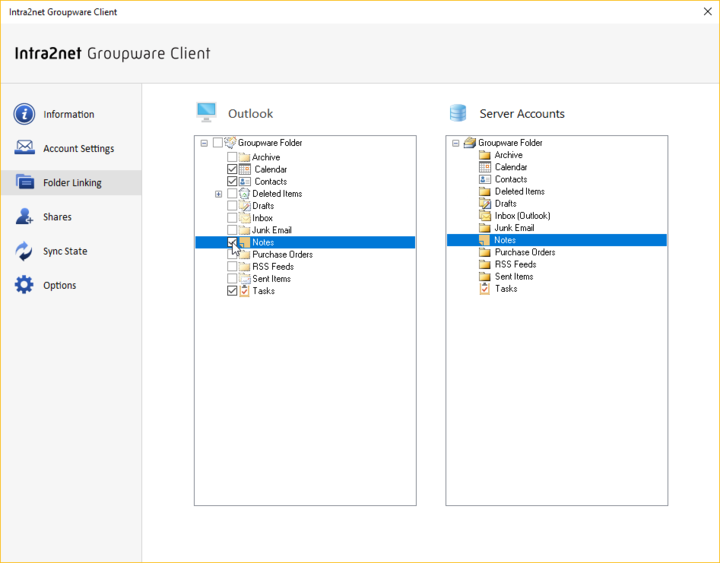Click the Shares person icon
Image resolution: width=720 pixels, height=563 pixels.
pyautogui.click(x=24, y=216)
